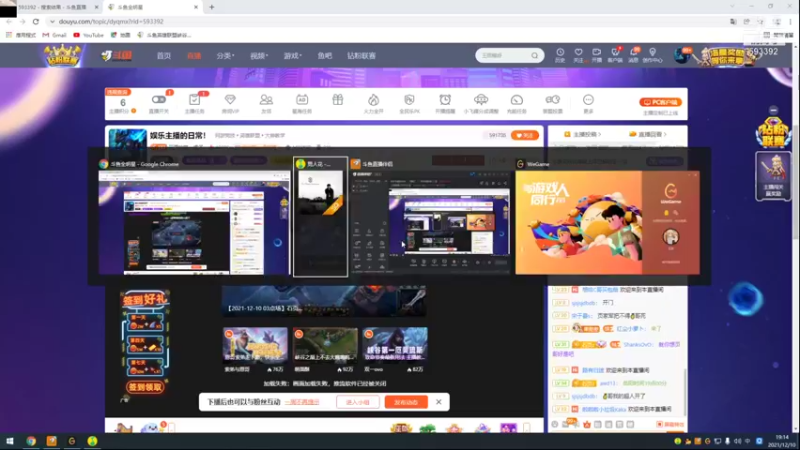Click the Chrome address bar URL
Screen dimensions: 800x450
click(x=111, y=21)
